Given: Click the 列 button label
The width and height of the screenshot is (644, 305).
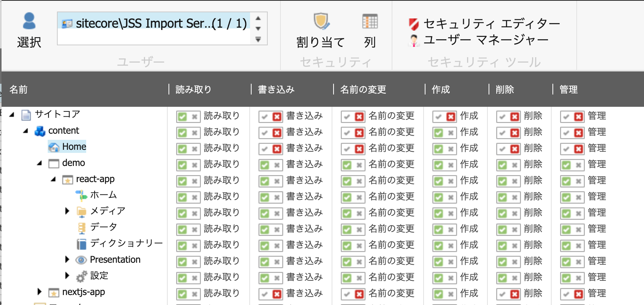Looking at the screenshot, I should tap(370, 42).
